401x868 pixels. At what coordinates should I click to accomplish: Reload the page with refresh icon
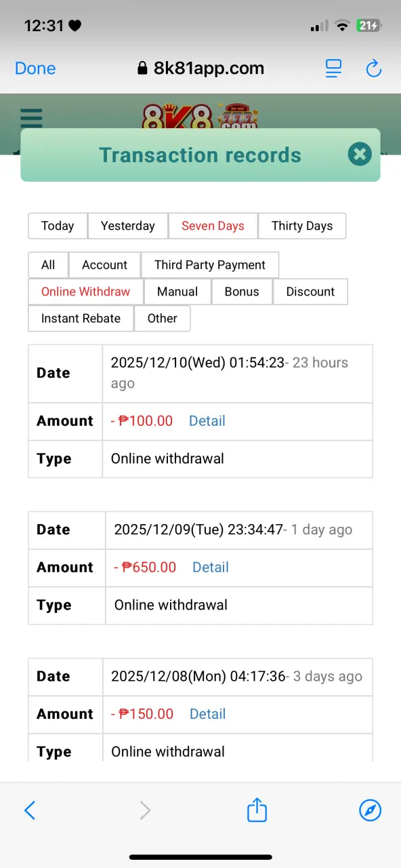373,68
